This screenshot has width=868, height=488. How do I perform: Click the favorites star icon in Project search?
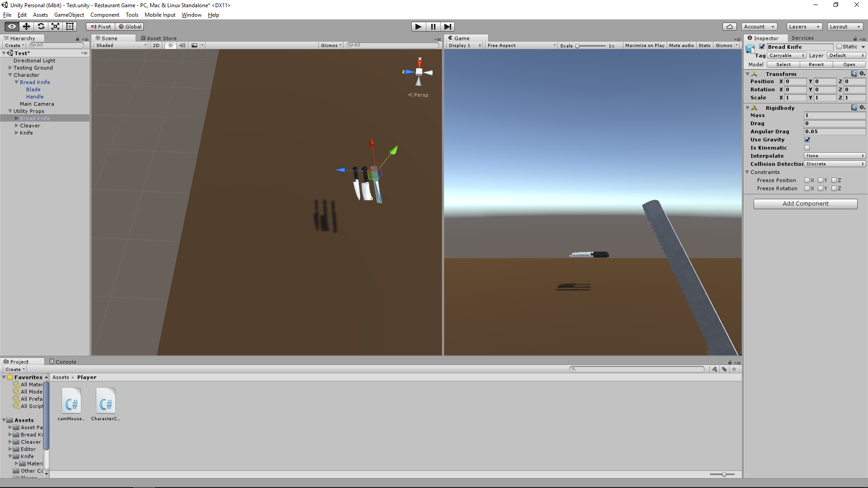point(734,369)
